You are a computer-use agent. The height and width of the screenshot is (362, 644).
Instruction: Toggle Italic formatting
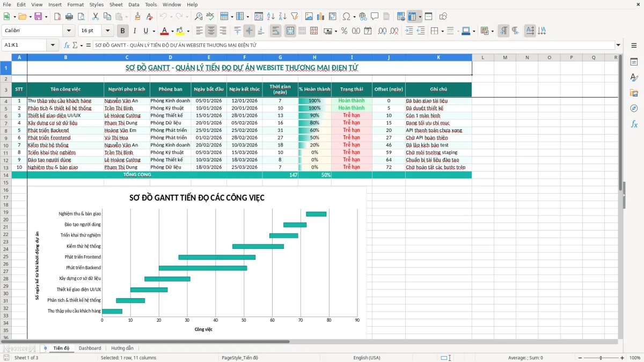coord(134,31)
